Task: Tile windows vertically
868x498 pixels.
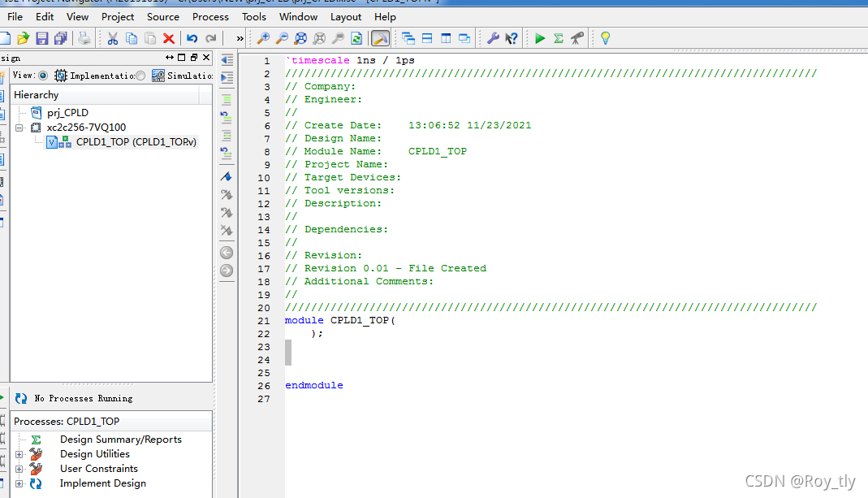Action: 446,38
